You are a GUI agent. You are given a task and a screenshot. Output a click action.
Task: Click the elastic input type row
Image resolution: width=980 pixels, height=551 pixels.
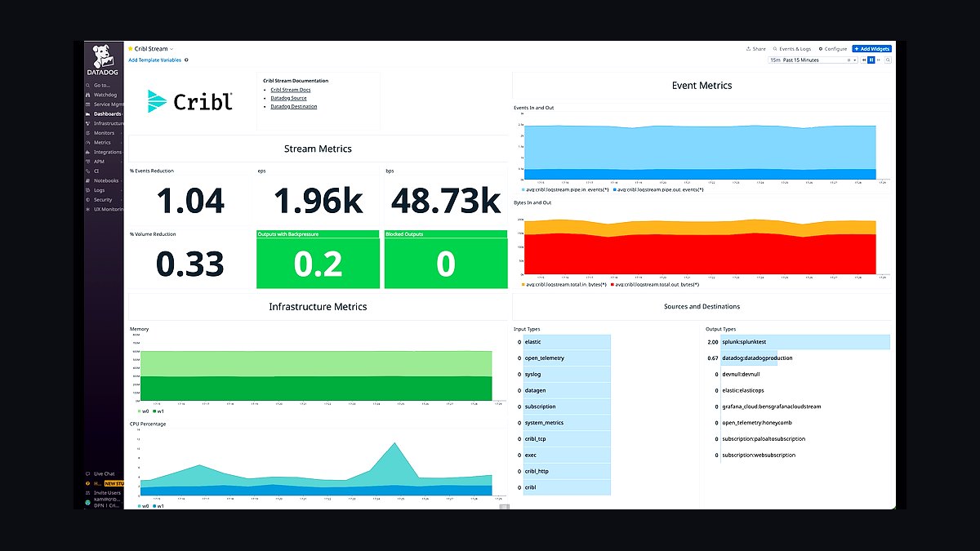563,342
